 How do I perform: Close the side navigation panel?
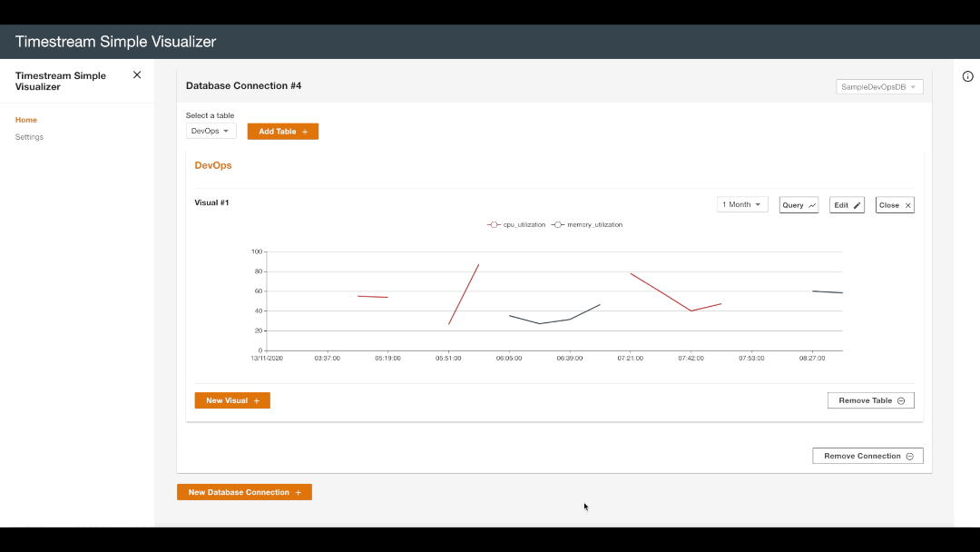pyautogui.click(x=137, y=75)
